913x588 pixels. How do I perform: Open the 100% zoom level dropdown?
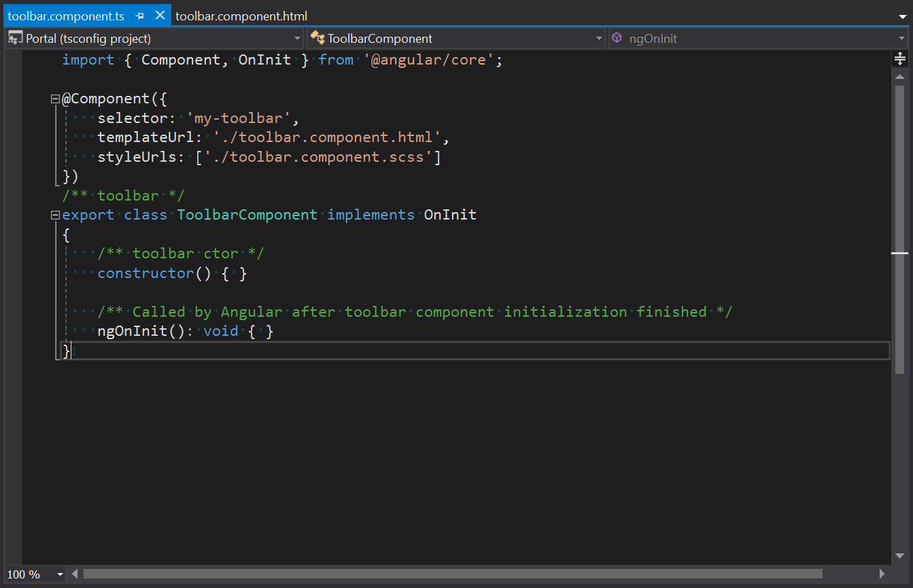pyautogui.click(x=59, y=574)
